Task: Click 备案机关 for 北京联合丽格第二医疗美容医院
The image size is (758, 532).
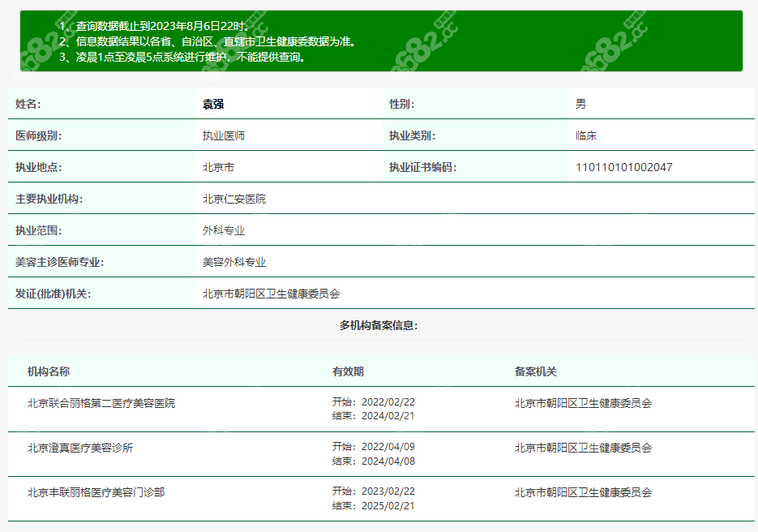Action: click(x=583, y=403)
